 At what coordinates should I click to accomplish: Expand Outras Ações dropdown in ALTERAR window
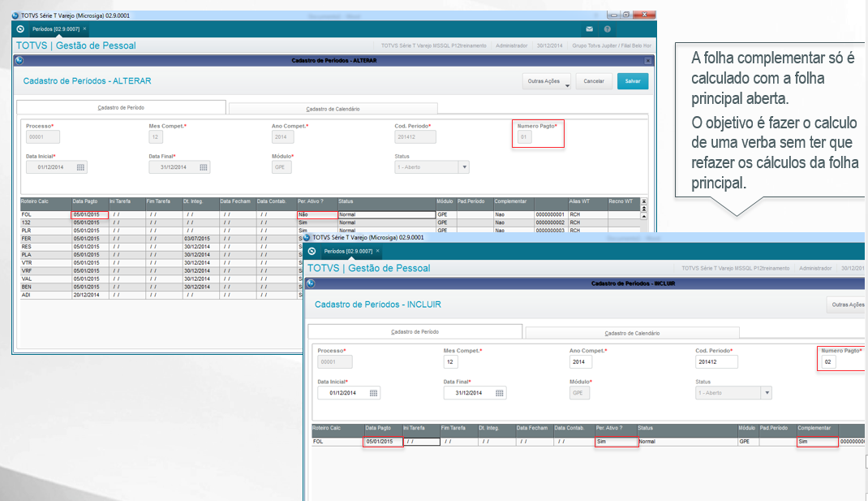pyautogui.click(x=547, y=81)
